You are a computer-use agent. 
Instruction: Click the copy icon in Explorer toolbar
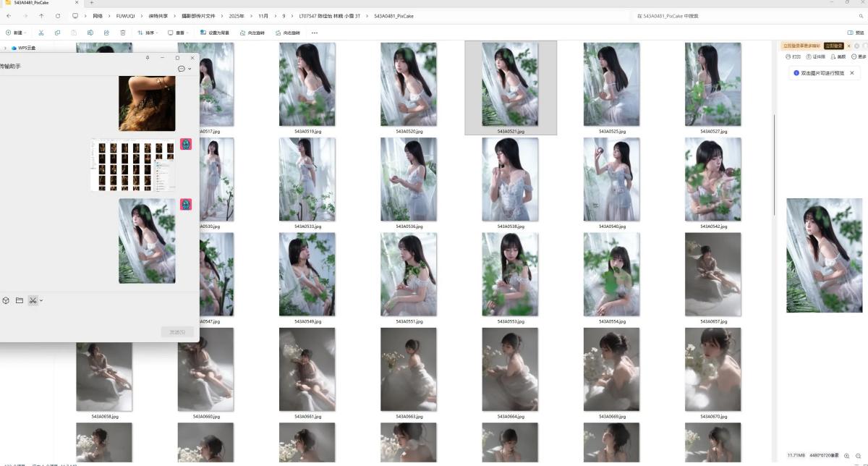[x=58, y=33]
